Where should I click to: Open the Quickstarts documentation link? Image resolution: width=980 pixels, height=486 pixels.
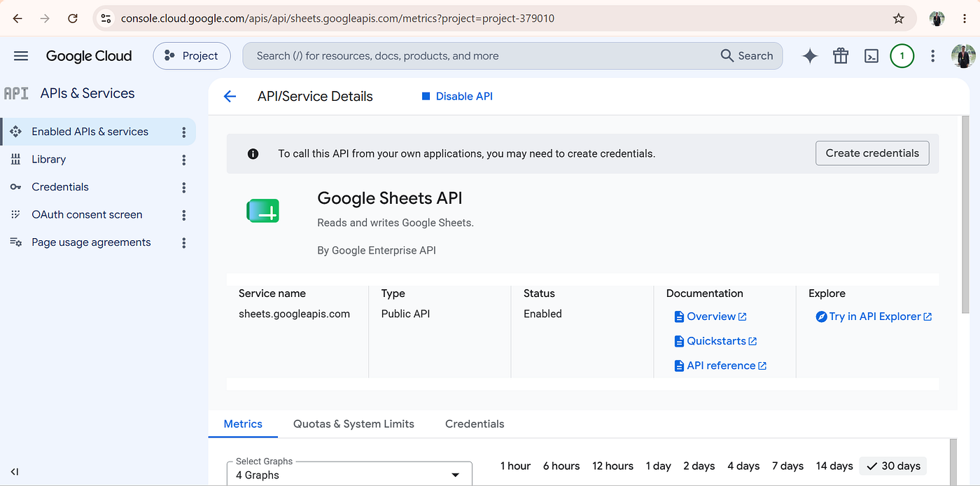[x=715, y=341]
